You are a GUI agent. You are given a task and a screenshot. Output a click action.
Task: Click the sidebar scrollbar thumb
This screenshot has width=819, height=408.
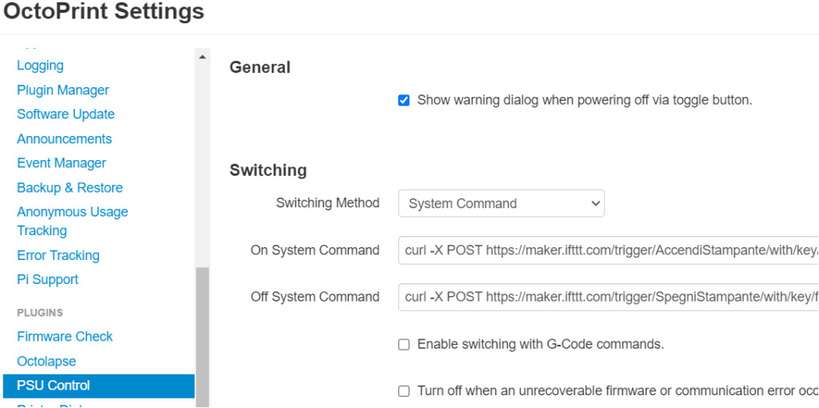[x=203, y=335]
